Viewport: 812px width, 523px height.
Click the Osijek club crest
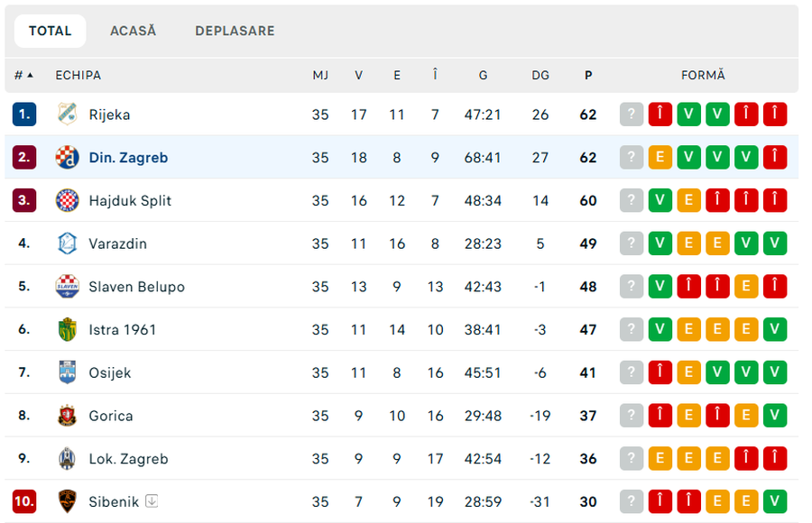68,372
